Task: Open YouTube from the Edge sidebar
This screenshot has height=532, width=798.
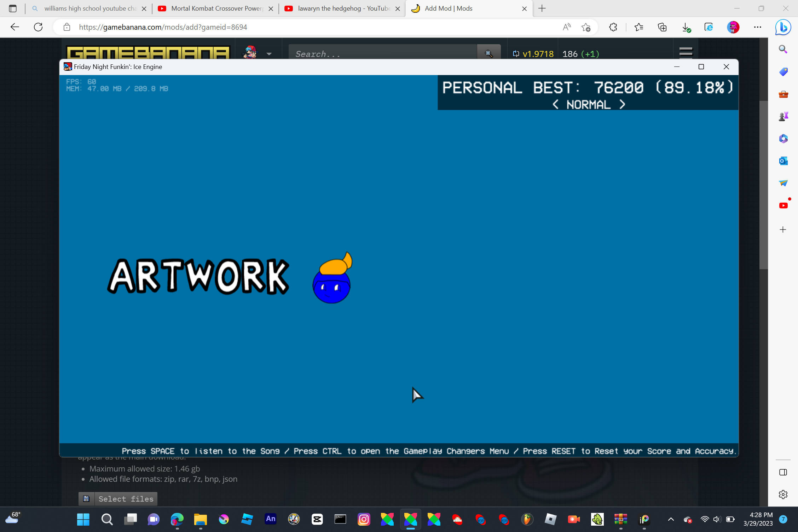Action: tap(783, 206)
